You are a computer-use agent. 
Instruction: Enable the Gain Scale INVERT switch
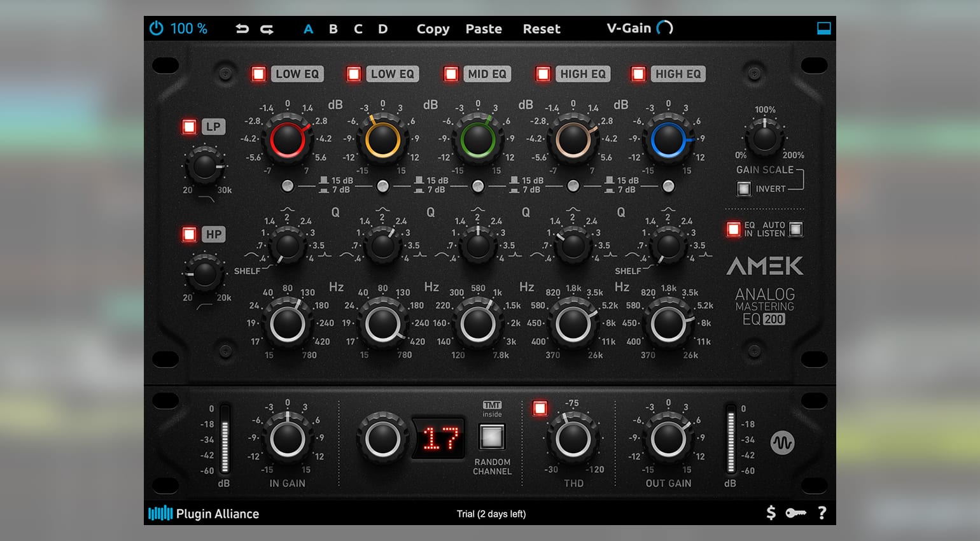click(743, 189)
